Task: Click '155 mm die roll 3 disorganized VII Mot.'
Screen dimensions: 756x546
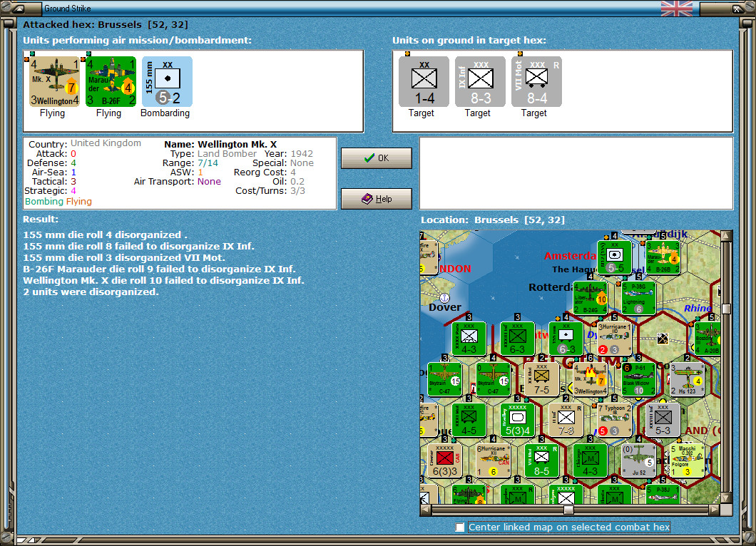Action: [124, 258]
